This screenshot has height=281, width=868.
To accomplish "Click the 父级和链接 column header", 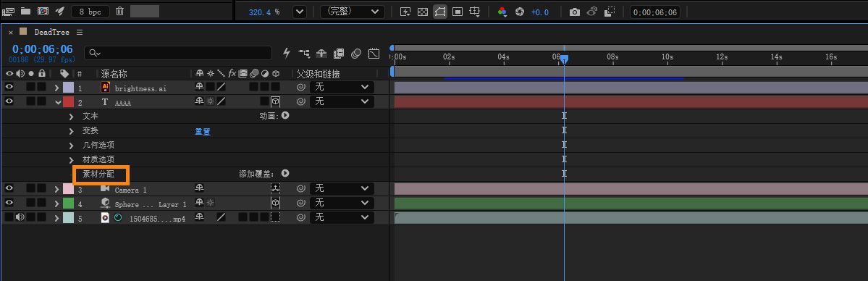I will pos(318,74).
